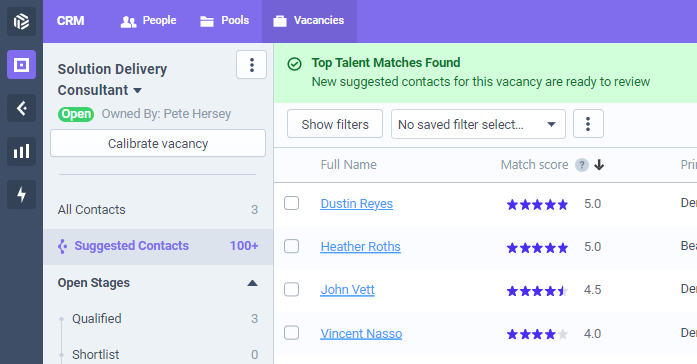Check the box next to Dustin Reyes
This screenshot has width=697, height=364.
click(x=292, y=203)
